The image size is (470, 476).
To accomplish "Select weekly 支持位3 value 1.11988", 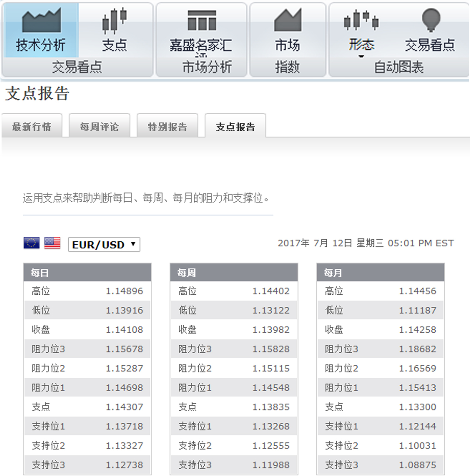I will 271,465.
